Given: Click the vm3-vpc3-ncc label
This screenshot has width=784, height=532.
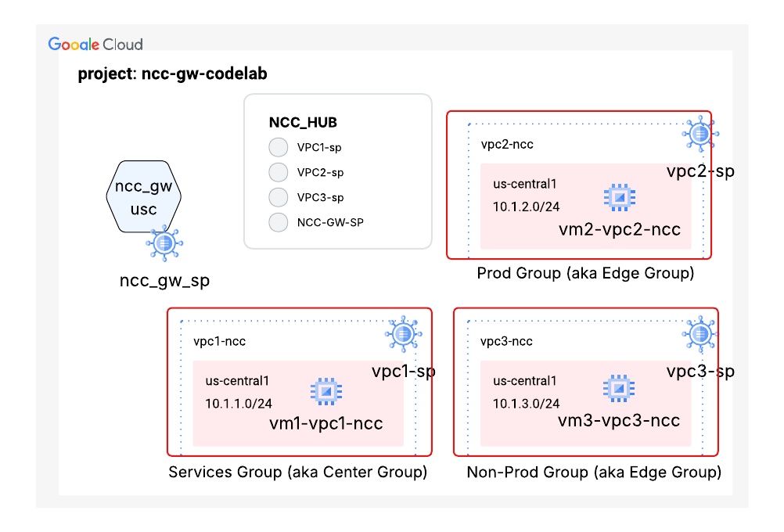Looking at the screenshot, I should [x=619, y=420].
